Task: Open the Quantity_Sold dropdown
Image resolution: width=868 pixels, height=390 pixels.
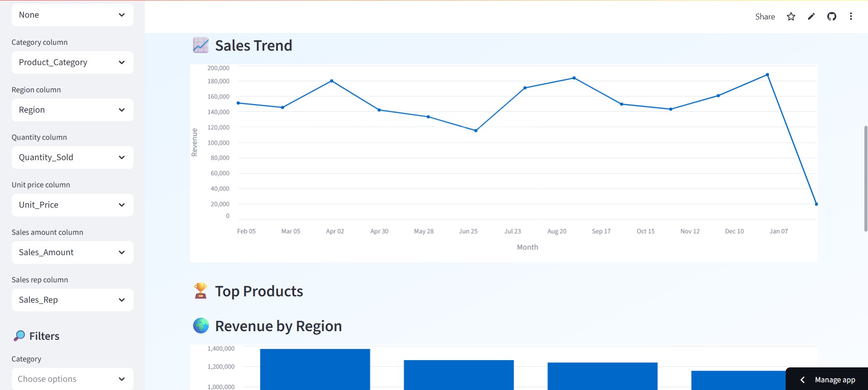Action: (x=72, y=157)
